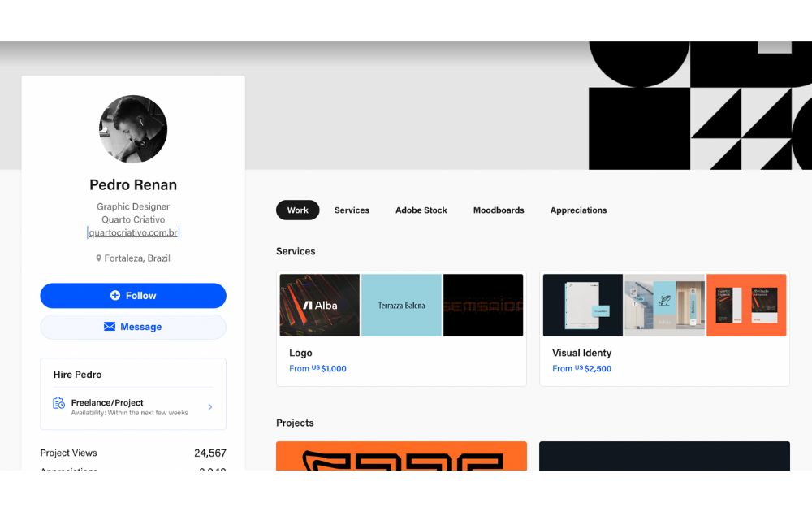
Task: View the Appreciations tab
Action: pyautogui.click(x=578, y=210)
